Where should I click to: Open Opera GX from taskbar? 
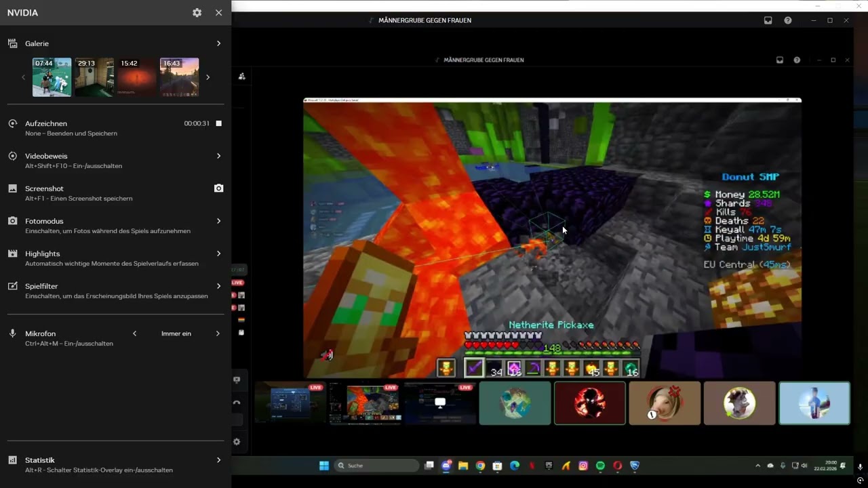618,466
